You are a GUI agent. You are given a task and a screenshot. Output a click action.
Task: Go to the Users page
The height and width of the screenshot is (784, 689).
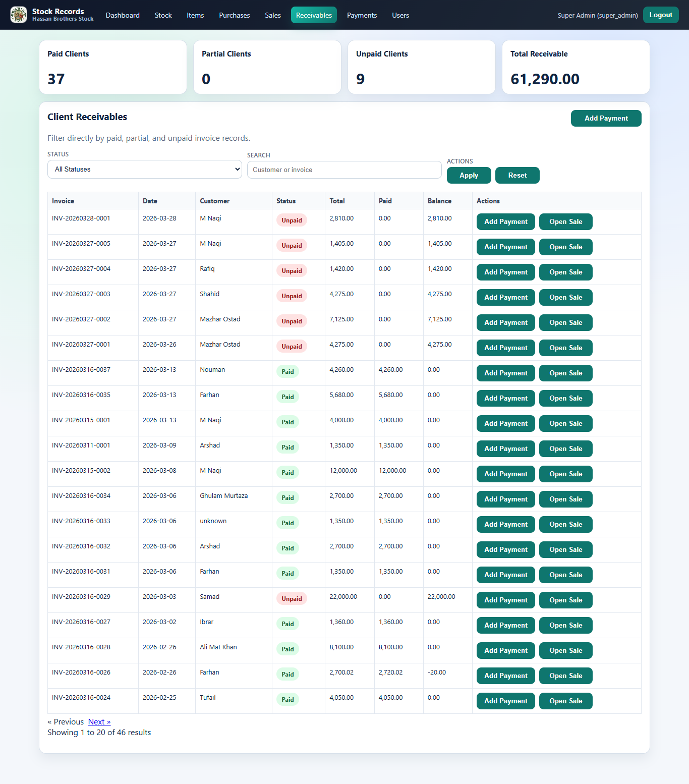click(400, 15)
